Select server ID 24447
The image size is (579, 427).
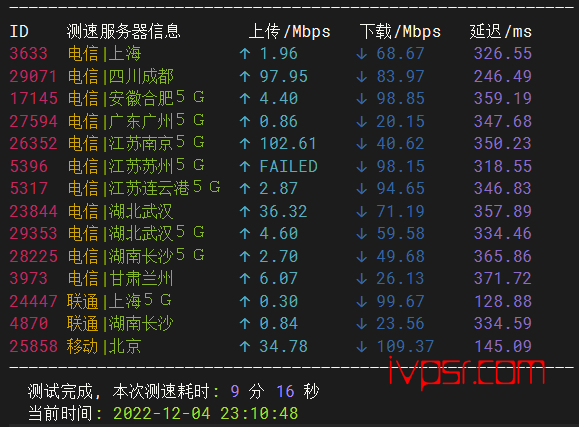coord(34,302)
